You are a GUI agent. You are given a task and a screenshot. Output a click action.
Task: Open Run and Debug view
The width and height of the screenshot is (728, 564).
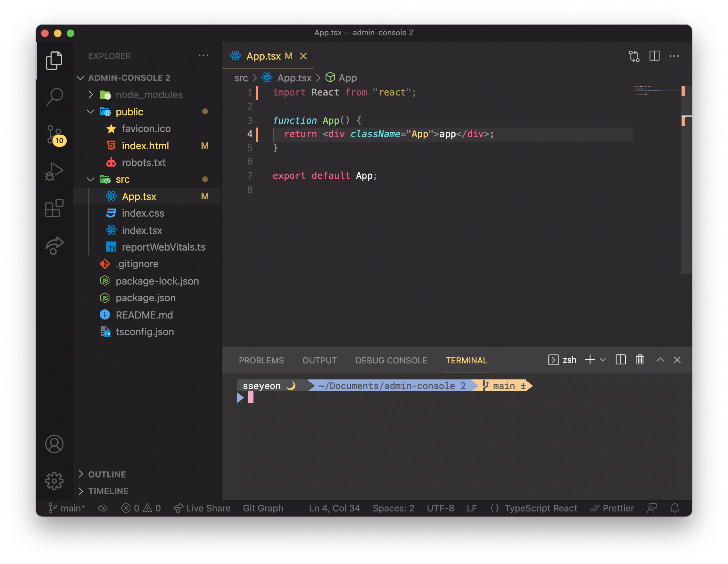[x=54, y=171]
